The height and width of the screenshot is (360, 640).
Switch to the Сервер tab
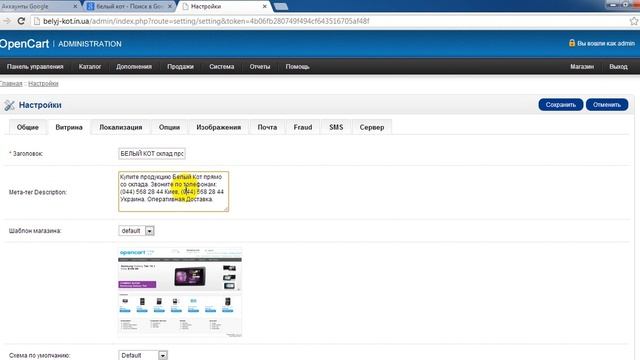click(372, 127)
